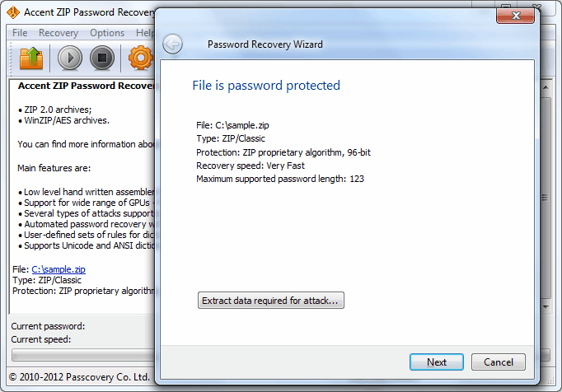Click Extract data required for attack button
This screenshot has width=562, height=392.
[x=271, y=301]
